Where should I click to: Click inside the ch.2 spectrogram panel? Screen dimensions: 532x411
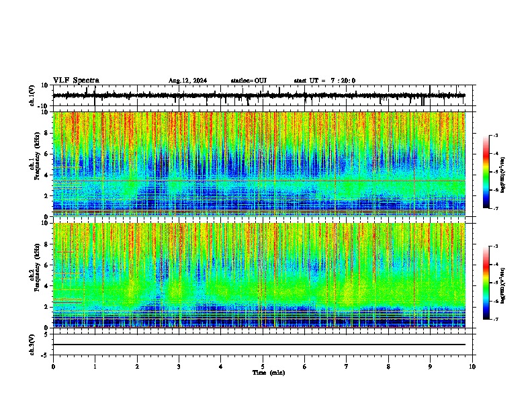pyautogui.click(x=259, y=275)
